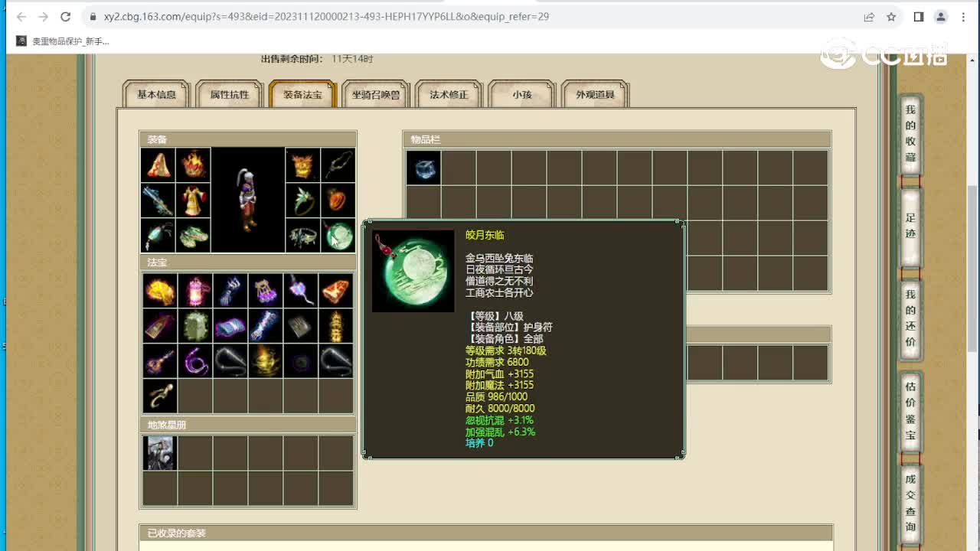Image resolution: width=980 pixels, height=551 pixels.
Task: Select the yellow robe armor icon
Action: [193, 201]
